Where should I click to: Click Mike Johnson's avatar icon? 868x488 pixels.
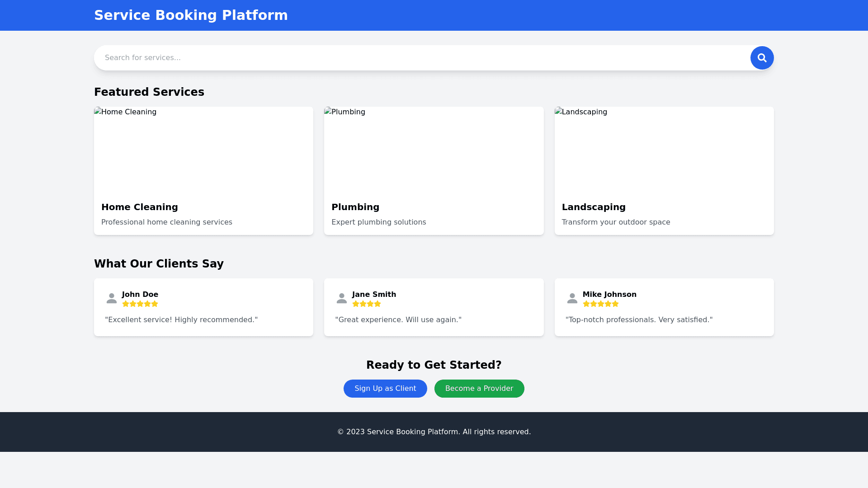572,298
